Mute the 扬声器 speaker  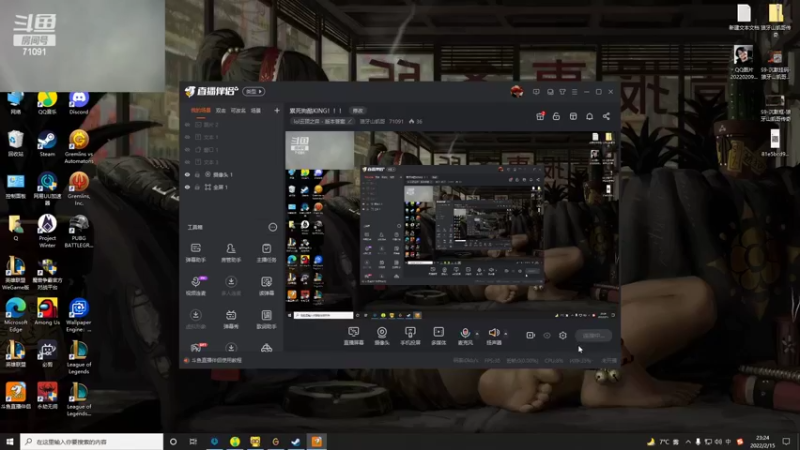[x=493, y=336]
